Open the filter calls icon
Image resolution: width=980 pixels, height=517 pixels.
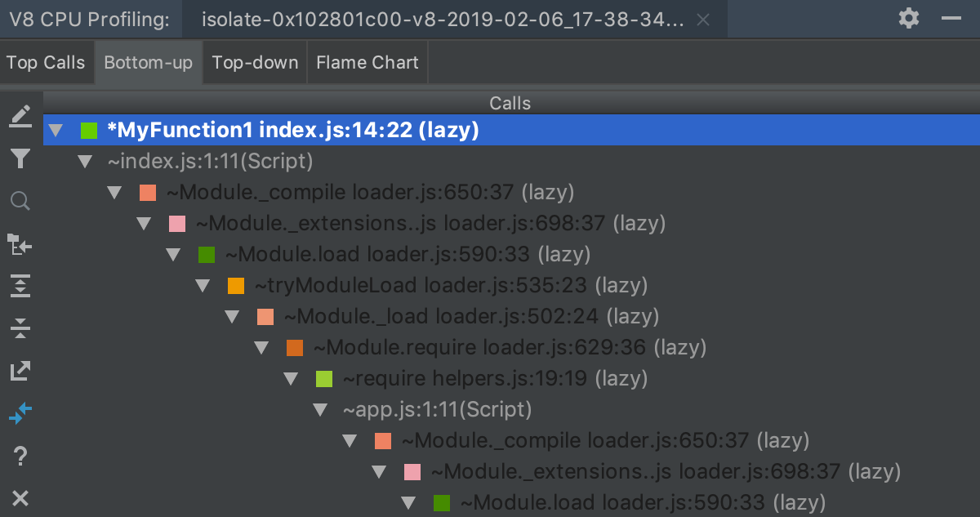(x=20, y=158)
